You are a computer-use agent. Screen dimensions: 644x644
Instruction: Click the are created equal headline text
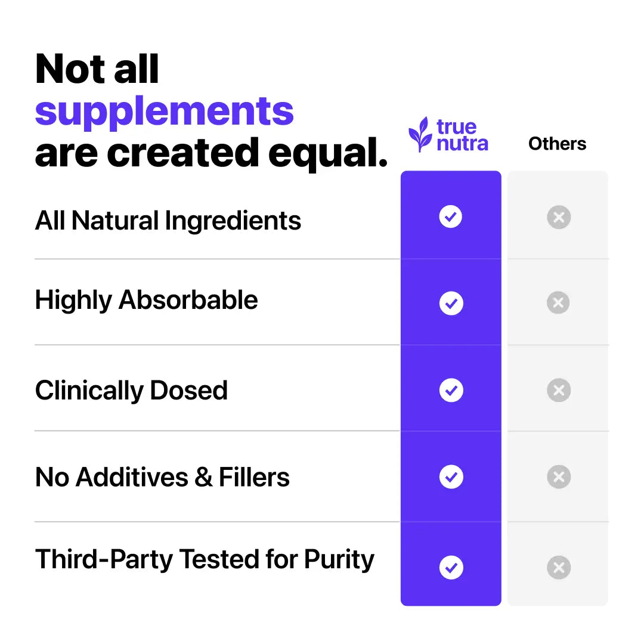click(x=212, y=154)
